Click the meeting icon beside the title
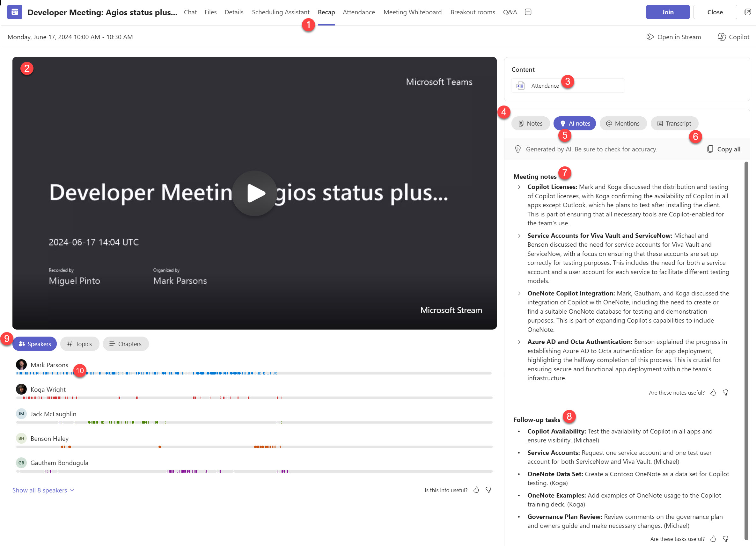The width and height of the screenshot is (756, 546). pyautogui.click(x=14, y=12)
